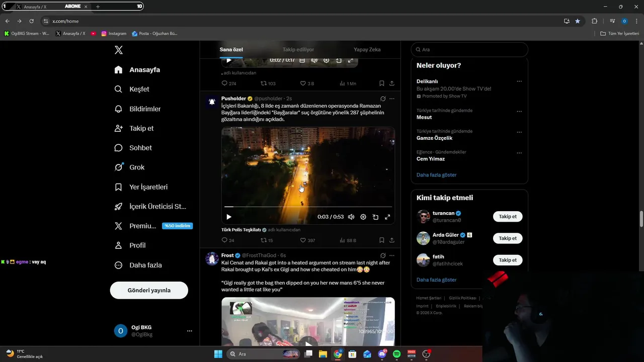Open the browser extensions puzzle icon
The height and width of the screenshot is (362, 644).
click(594, 21)
